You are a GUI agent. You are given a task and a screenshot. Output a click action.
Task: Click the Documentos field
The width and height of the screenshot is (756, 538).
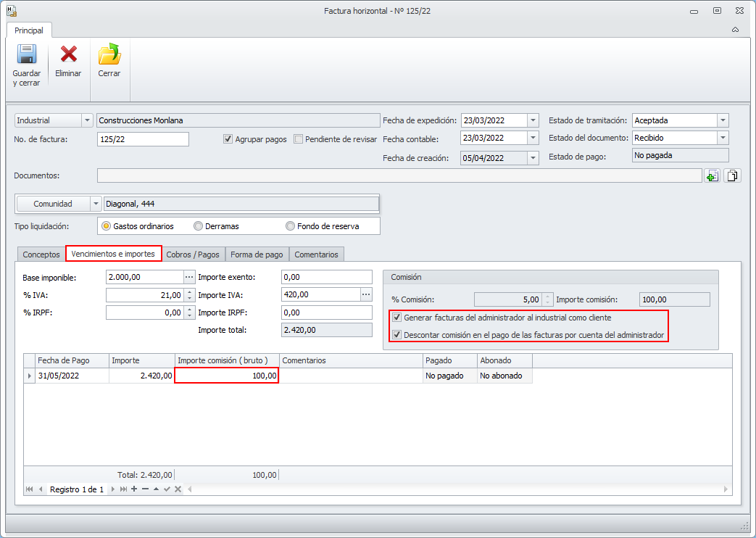[x=399, y=175]
